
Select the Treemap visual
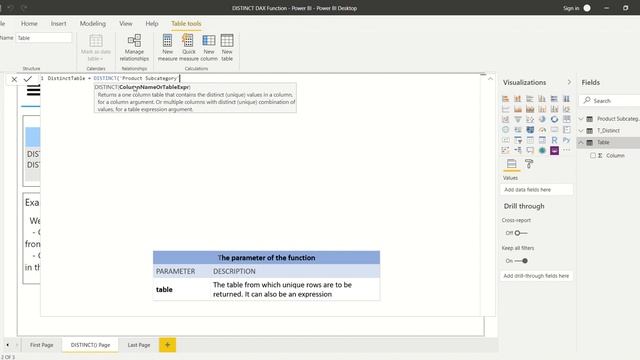click(567, 119)
